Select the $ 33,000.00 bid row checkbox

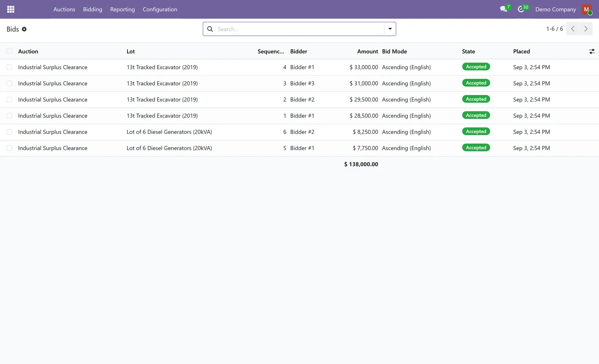(x=9, y=67)
